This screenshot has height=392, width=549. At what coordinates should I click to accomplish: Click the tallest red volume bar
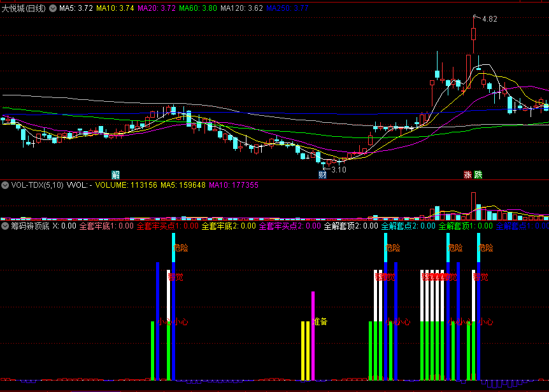click(473, 206)
